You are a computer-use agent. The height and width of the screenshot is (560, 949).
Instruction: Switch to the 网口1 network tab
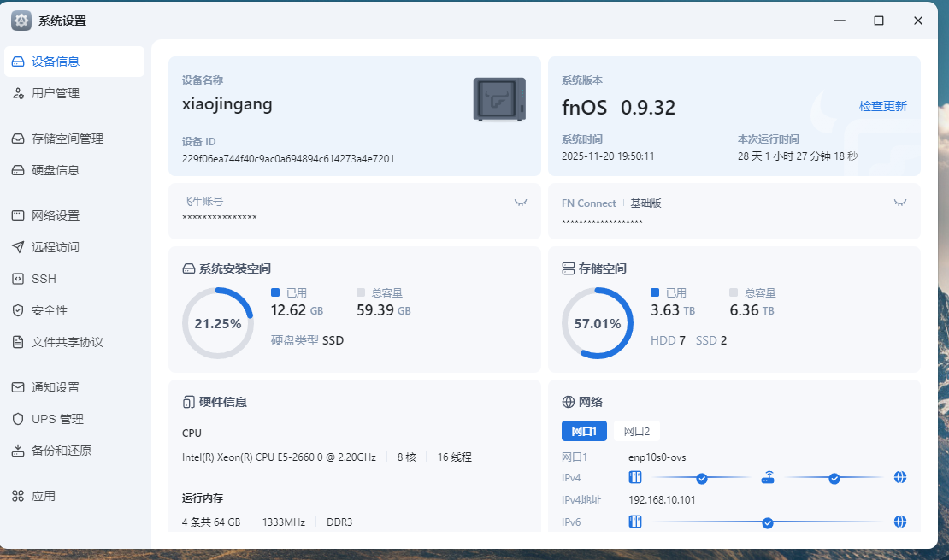584,431
